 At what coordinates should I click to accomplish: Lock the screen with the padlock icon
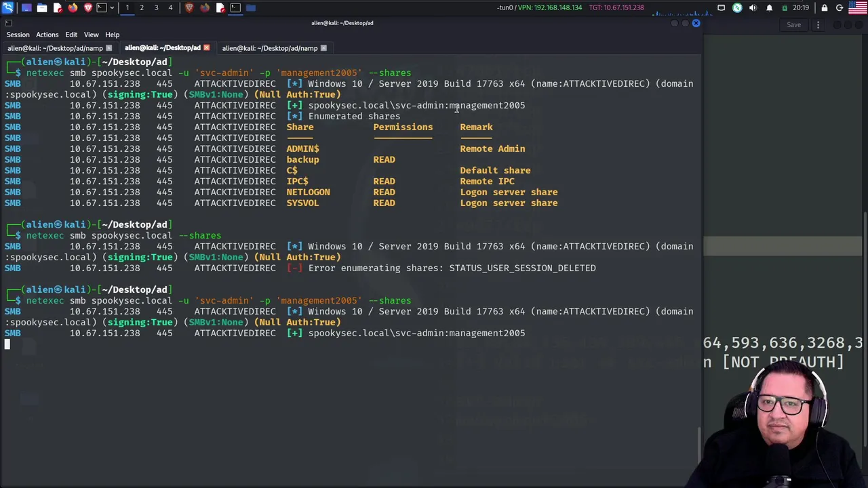825,7
